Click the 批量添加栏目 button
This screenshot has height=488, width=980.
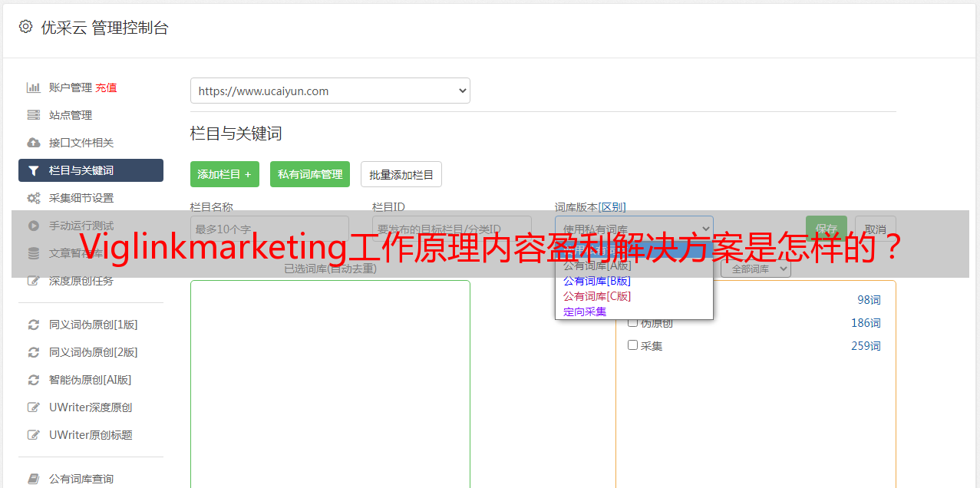coord(401,174)
